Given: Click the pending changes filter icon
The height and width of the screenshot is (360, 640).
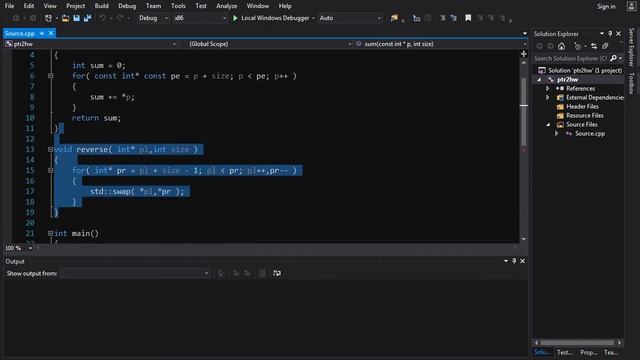Looking at the screenshot, I should (x=577, y=46).
